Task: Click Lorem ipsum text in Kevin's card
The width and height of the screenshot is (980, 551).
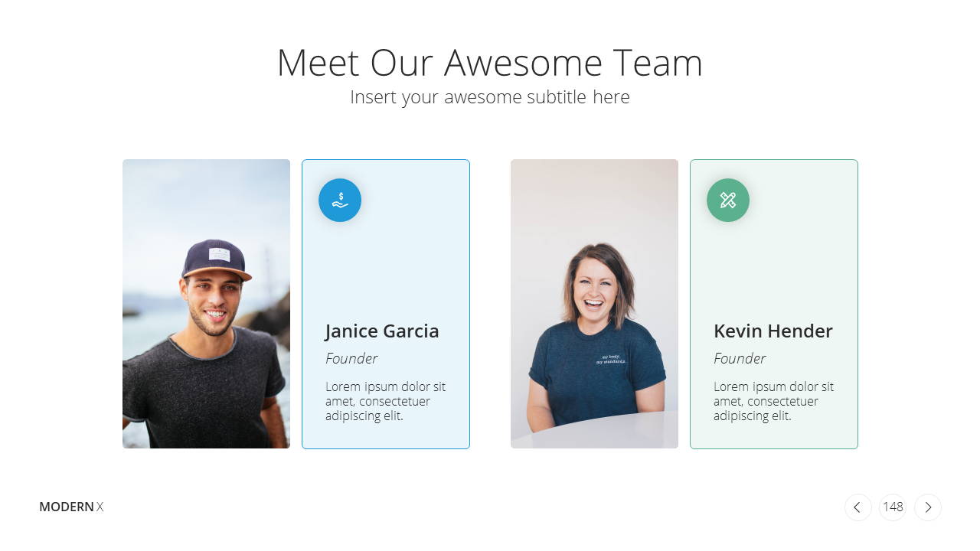Action: (773, 401)
